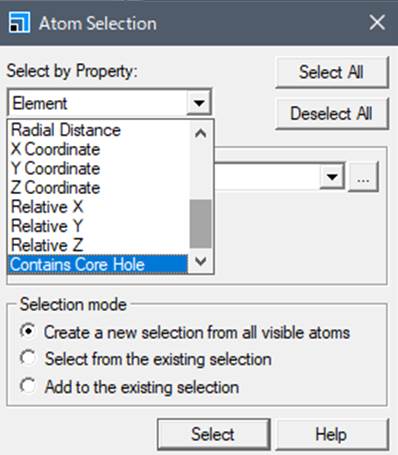The image size is (398, 455).
Task: Open Help for atom selection
Action: (x=332, y=434)
